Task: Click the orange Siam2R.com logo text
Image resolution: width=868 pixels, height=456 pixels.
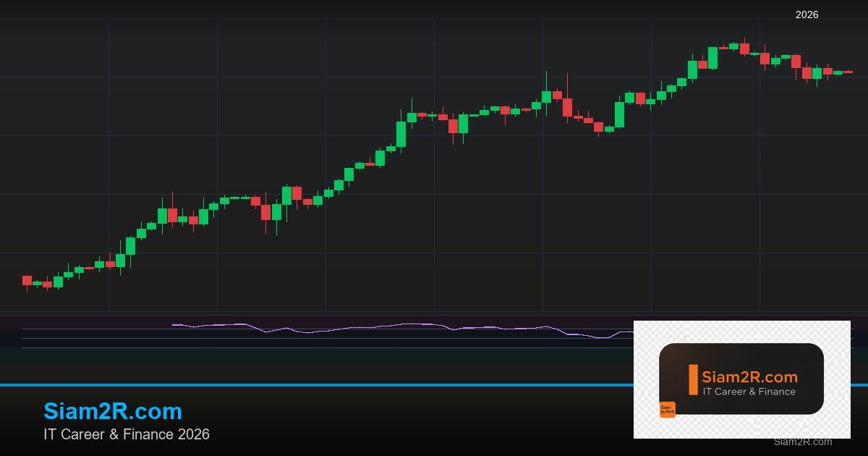Action: pyautogui.click(x=749, y=377)
